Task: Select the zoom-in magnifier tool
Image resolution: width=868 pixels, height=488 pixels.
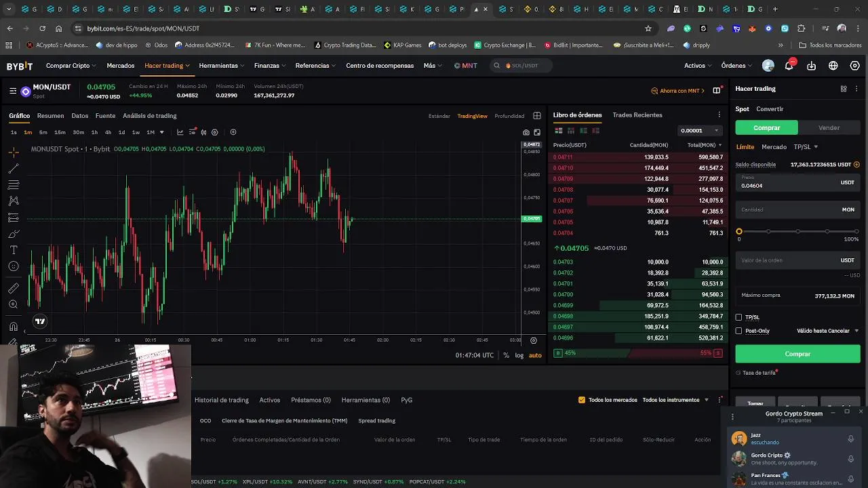Action: (x=14, y=304)
